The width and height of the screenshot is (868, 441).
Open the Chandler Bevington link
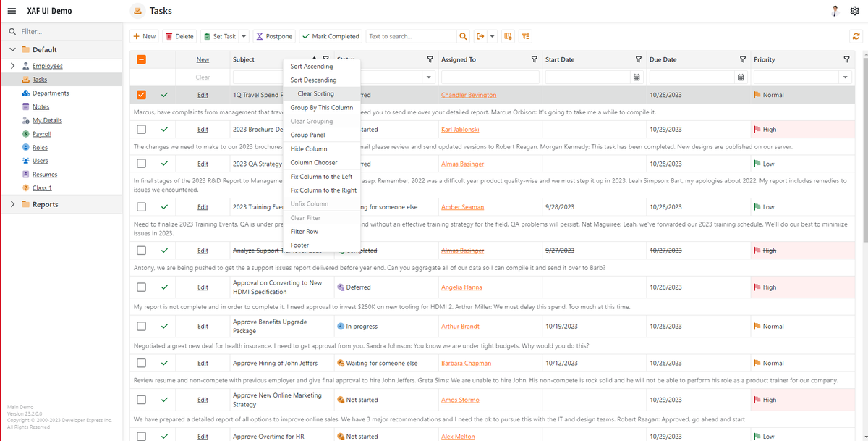[x=469, y=95]
